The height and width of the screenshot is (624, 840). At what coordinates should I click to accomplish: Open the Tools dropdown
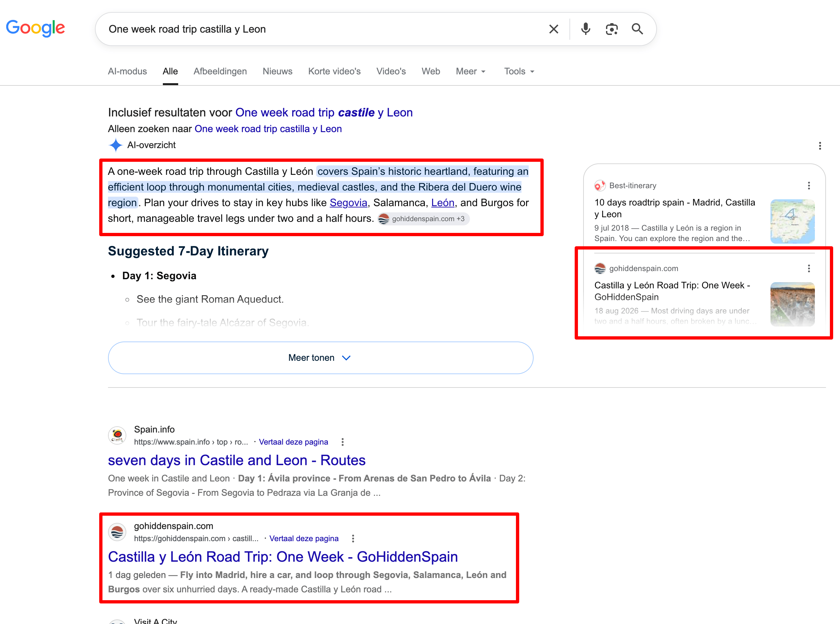(x=519, y=71)
